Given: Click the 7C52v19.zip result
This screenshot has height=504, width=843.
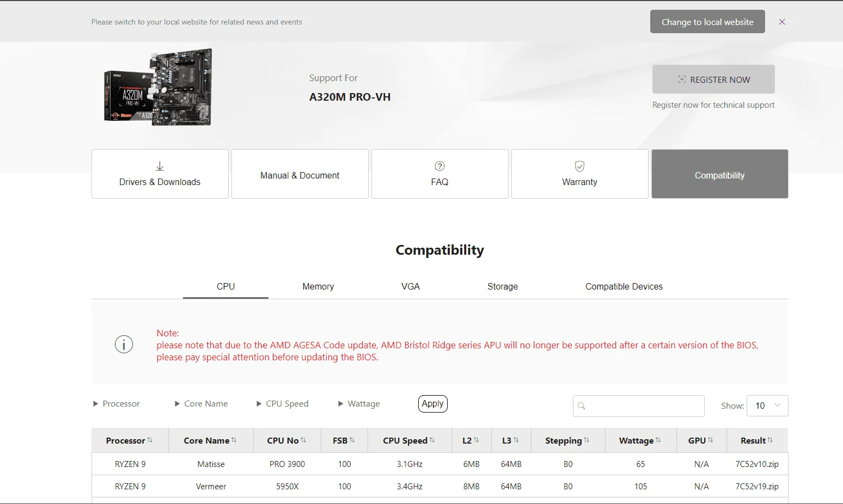Looking at the screenshot, I should coord(757,487).
